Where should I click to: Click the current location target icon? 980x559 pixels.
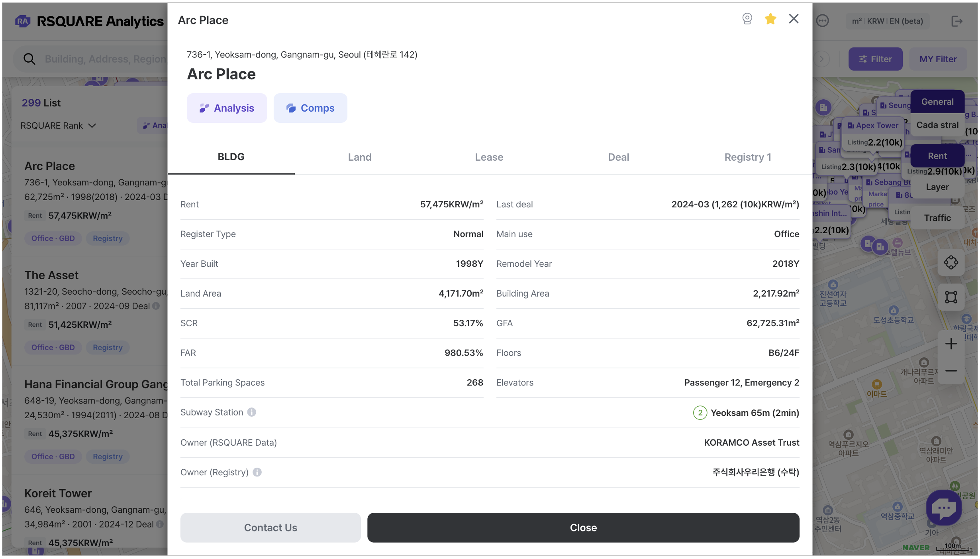point(951,262)
